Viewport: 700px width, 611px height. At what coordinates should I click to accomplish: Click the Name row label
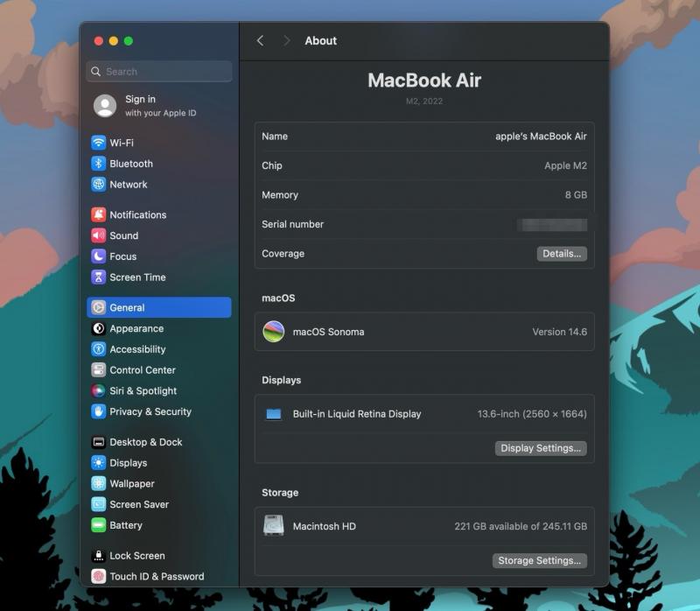(275, 137)
